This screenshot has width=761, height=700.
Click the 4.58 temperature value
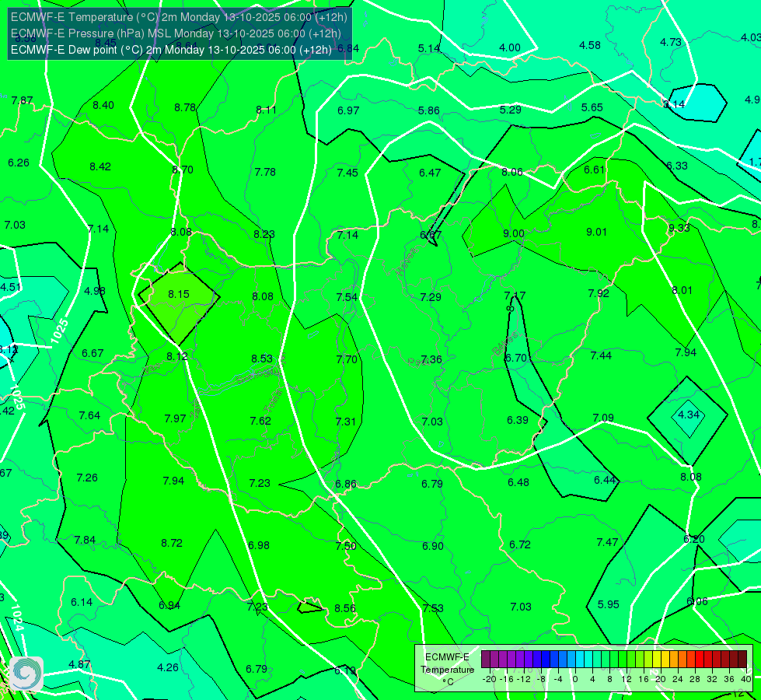(x=590, y=46)
